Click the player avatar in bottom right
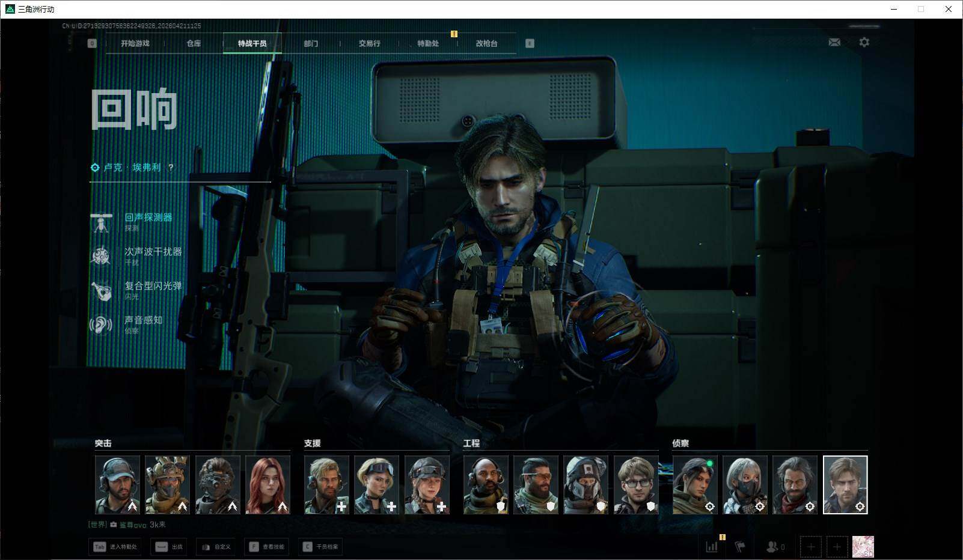Viewport: 963px width, 560px height. (863, 547)
